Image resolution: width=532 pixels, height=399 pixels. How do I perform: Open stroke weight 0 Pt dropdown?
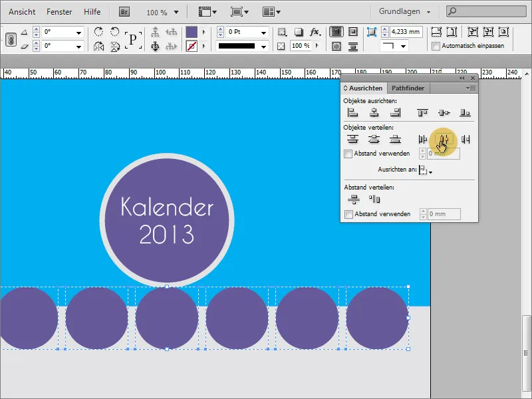pyautogui.click(x=263, y=33)
